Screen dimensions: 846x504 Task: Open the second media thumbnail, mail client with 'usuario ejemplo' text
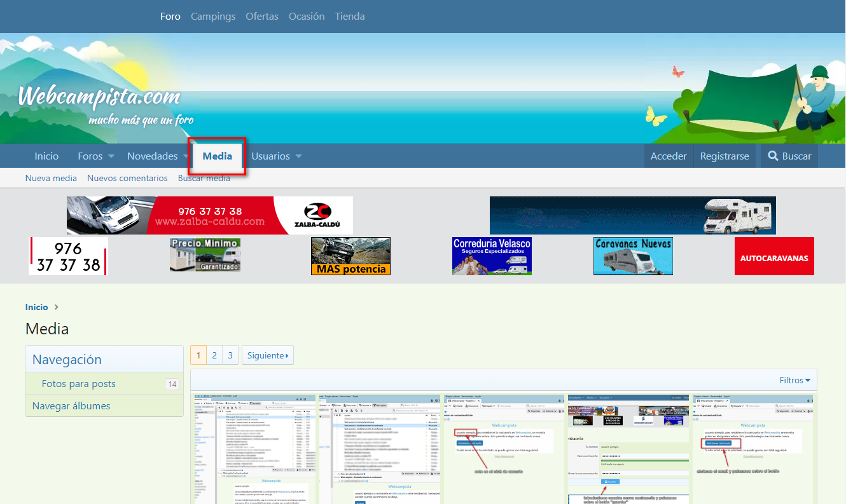pyautogui.click(x=378, y=449)
